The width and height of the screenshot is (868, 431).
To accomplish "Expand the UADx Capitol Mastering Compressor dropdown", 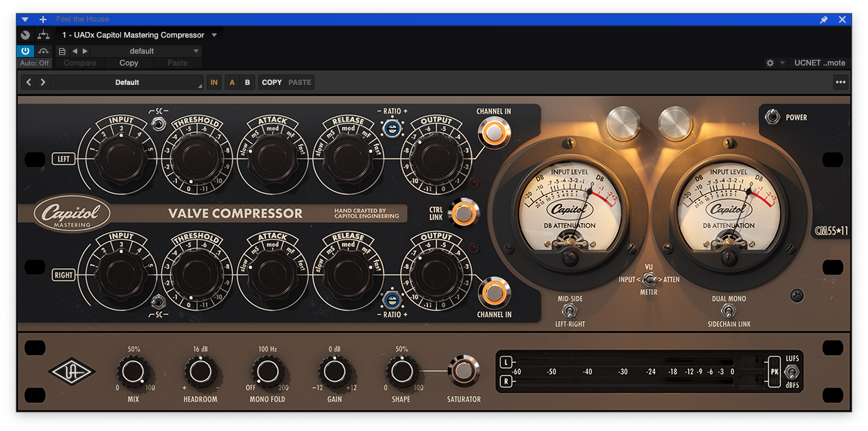I will pos(214,35).
